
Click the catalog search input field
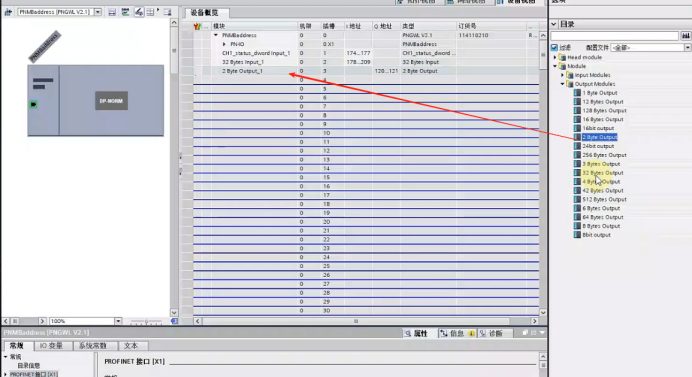[614, 36]
